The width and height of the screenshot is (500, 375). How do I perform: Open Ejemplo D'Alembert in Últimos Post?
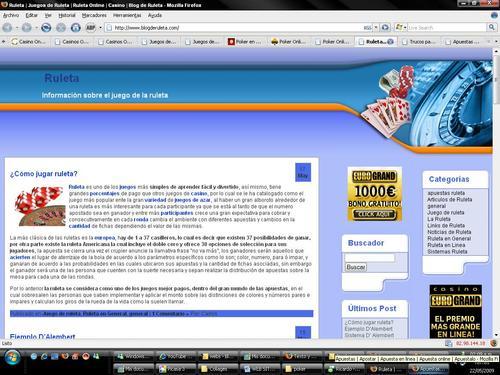point(368,329)
